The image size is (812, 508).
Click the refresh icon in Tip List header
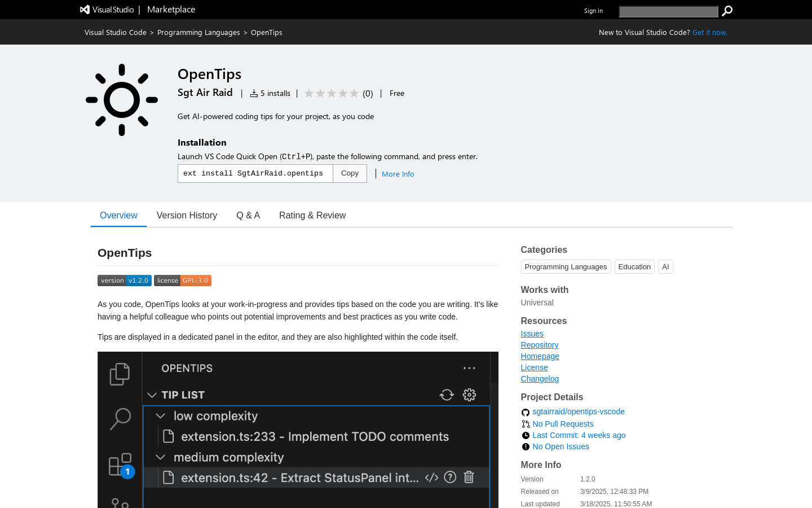click(447, 395)
